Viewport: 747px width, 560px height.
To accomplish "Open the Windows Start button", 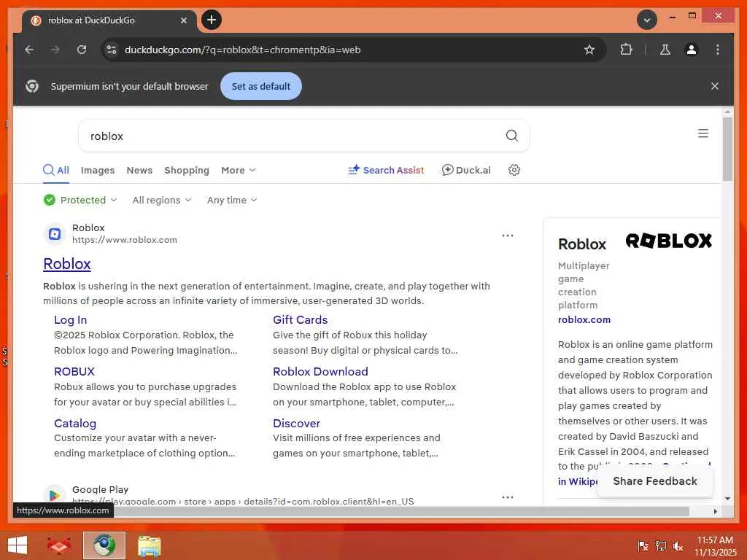I will tap(18, 545).
